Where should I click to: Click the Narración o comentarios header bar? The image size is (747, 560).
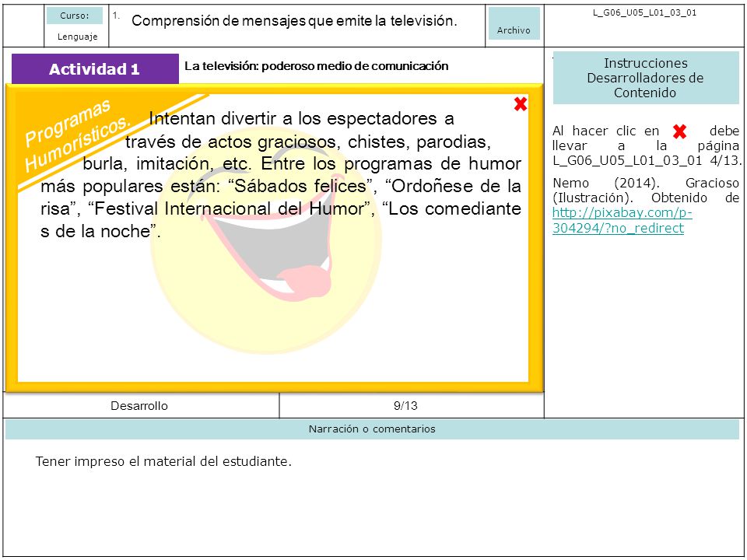[372, 429]
